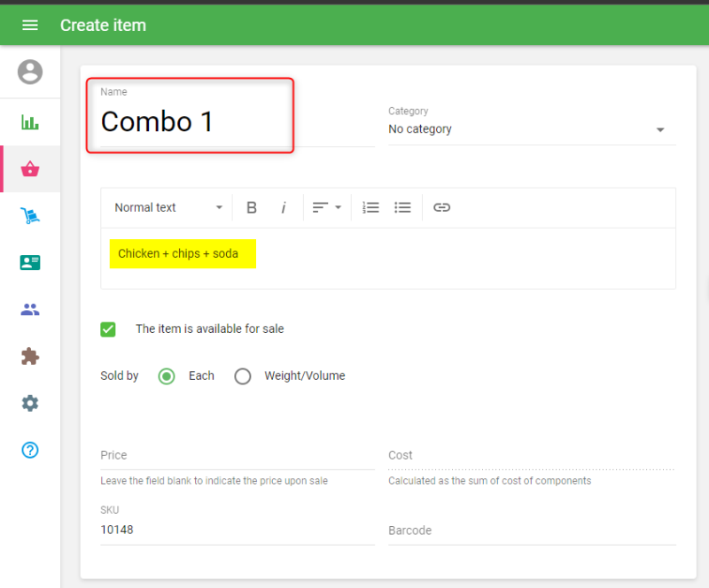Open the Integrations puzzle piece icon
This screenshot has width=709, height=588.
pyautogui.click(x=30, y=357)
